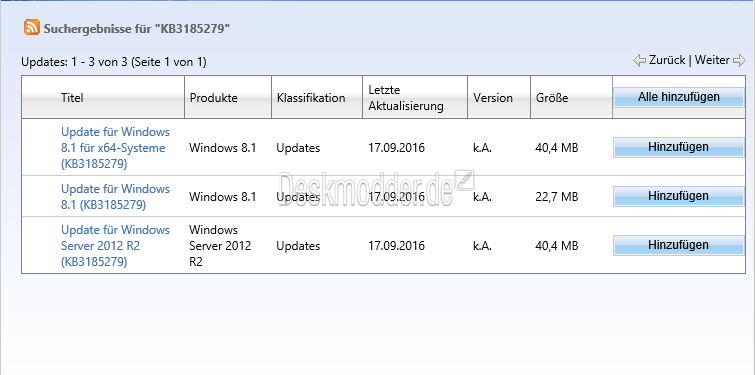
Task: Click the pencil icon in Deskmodder.de watermark
Action: click(465, 180)
